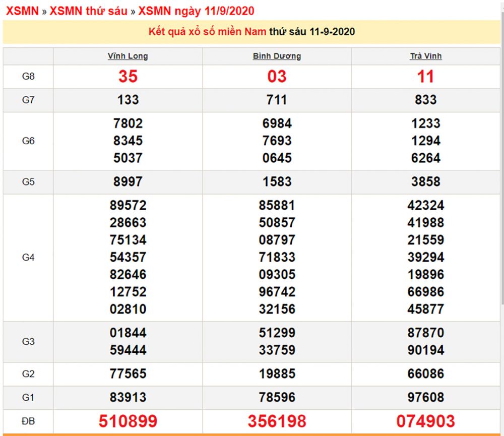Open Kết quả xổ số miền Nam link
Image resolution: width=504 pixels, height=436 pixels.
click(207, 32)
